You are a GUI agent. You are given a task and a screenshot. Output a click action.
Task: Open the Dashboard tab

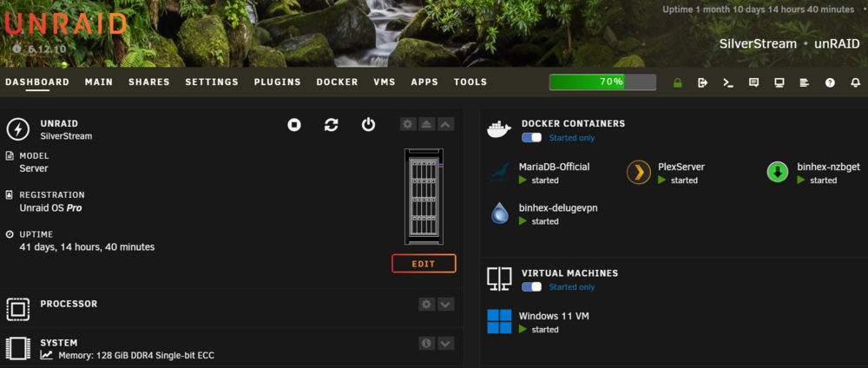(x=37, y=82)
